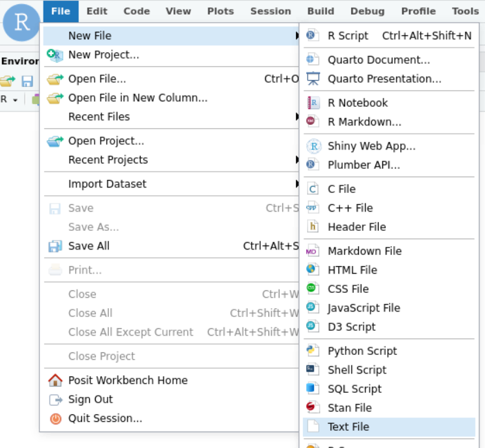485x448 pixels.
Task: Click the Markdown File MD icon
Action: point(313,251)
